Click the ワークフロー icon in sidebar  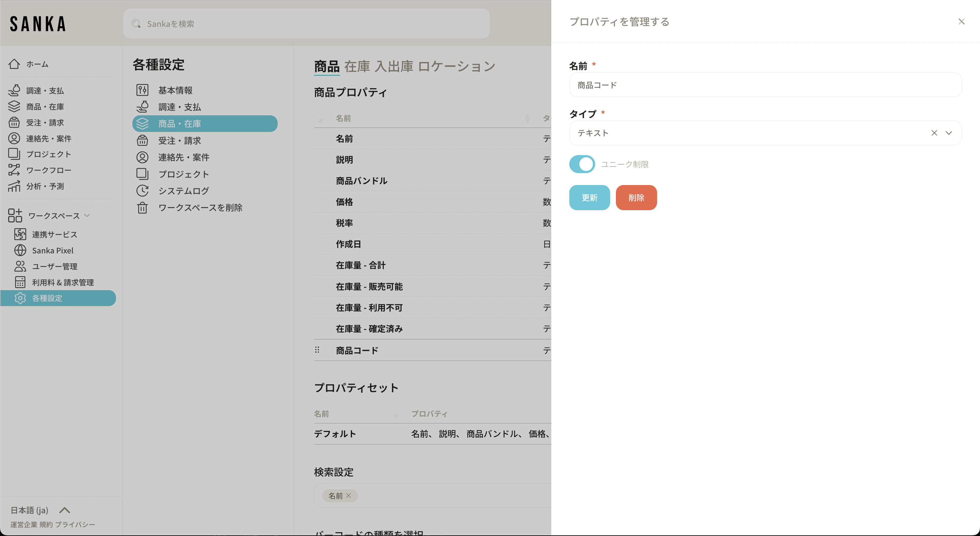[x=14, y=170]
